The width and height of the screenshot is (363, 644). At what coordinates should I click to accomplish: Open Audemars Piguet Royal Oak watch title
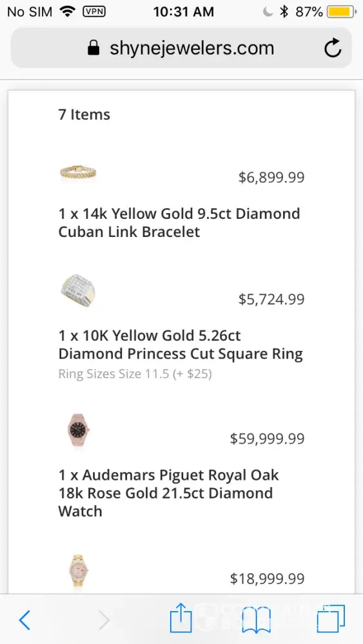coord(168,493)
